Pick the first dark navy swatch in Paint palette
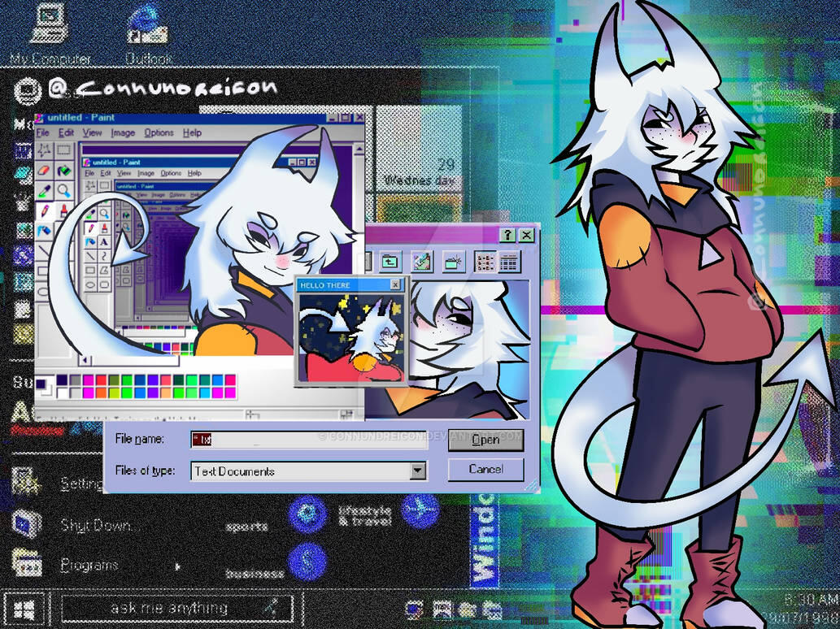Screen dimensions: 840x629 pyautogui.click(x=62, y=380)
